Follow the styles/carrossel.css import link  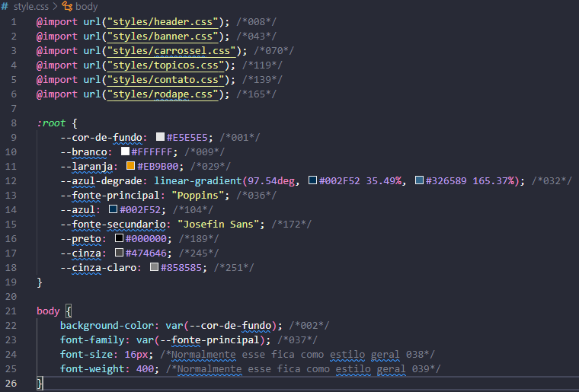point(171,50)
